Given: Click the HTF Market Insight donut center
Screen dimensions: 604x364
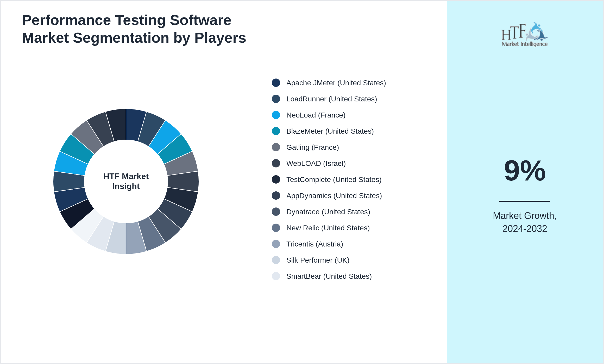Looking at the screenshot, I should click(x=126, y=181).
